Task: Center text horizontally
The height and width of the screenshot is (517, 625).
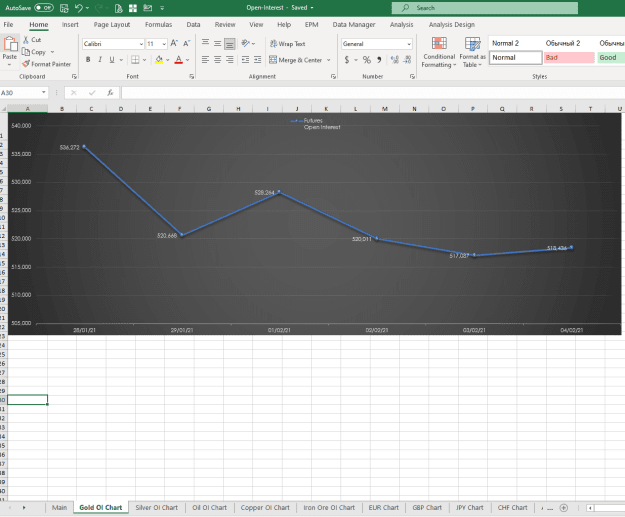Action: (217, 60)
